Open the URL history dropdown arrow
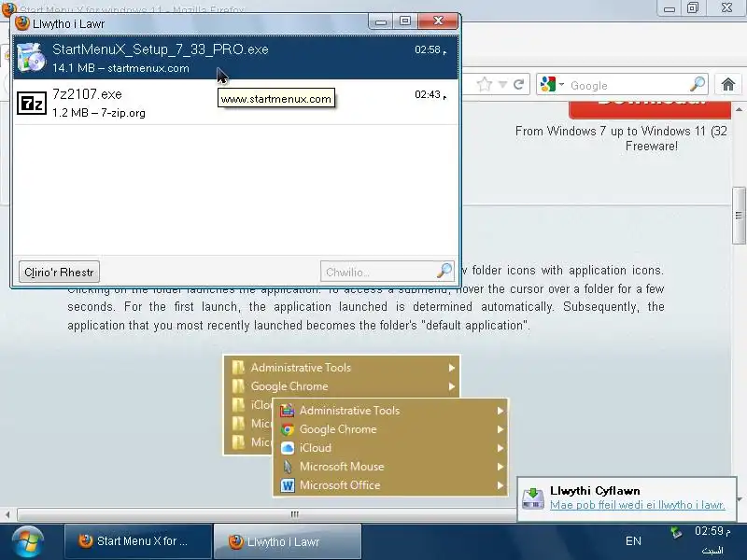 click(502, 85)
